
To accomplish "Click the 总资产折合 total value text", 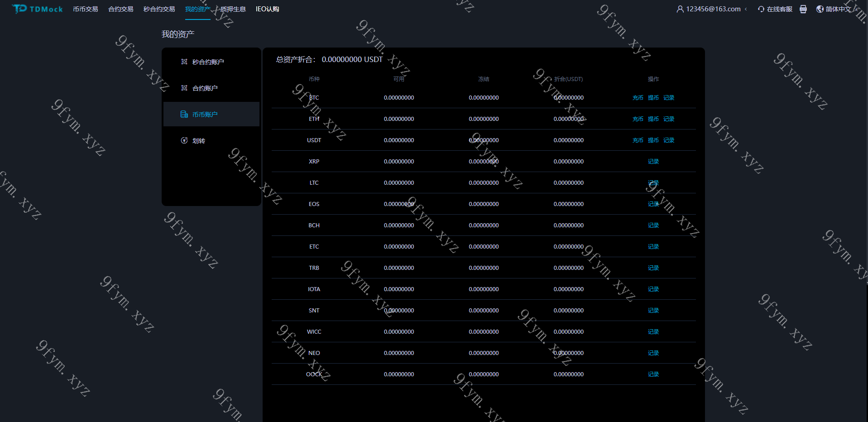I will 330,59.
